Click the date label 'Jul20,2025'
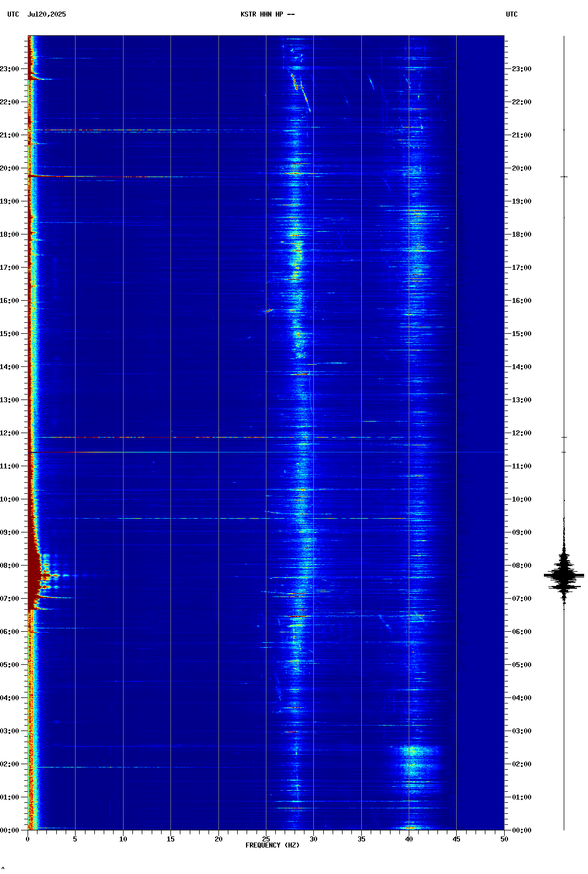This screenshot has width=588, height=874. [x=46, y=14]
